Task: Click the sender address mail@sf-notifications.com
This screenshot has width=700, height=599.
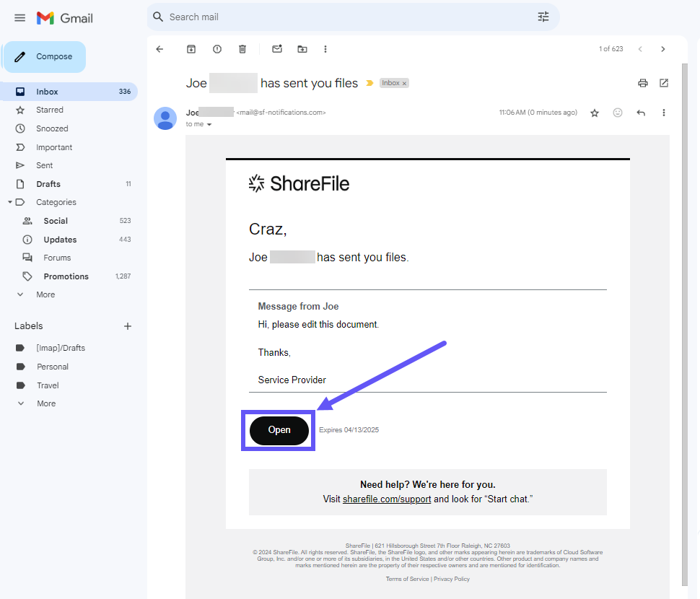Action: tap(281, 113)
